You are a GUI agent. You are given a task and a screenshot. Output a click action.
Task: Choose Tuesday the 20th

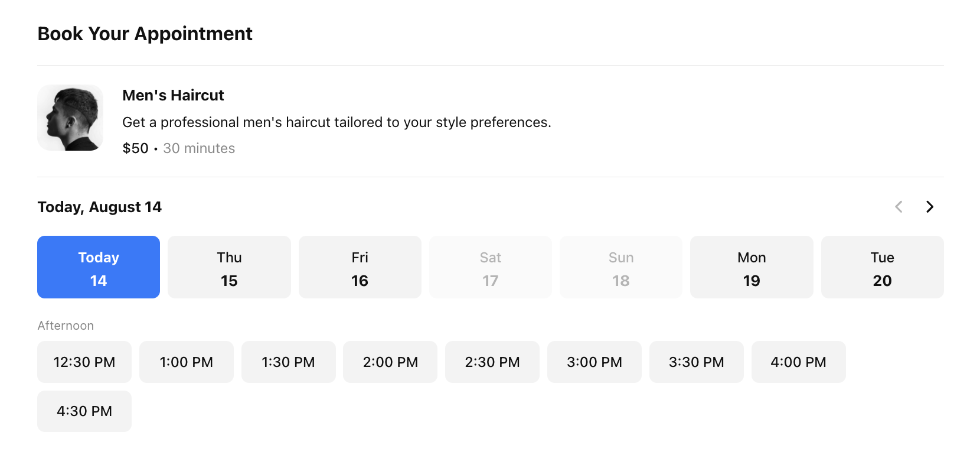(x=882, y=267)
